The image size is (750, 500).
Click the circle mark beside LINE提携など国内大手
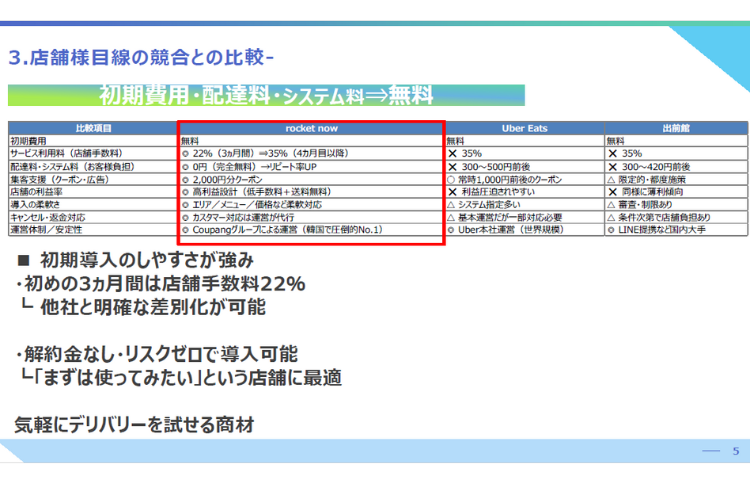(612, 229)
